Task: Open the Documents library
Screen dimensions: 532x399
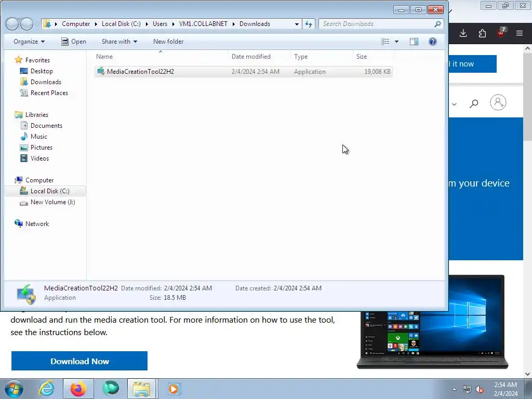Action: [x=46, y=126]
